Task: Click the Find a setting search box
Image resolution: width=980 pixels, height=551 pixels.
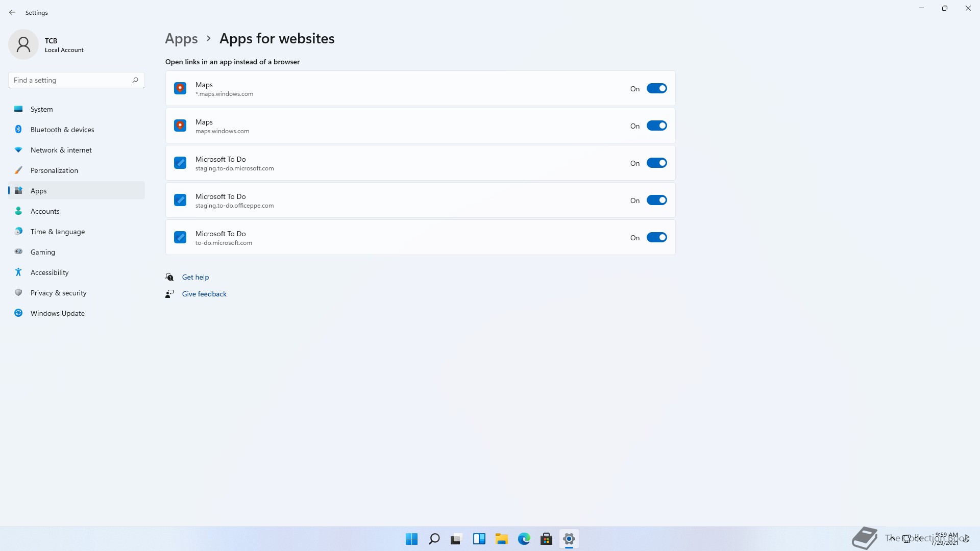Action: pyautogui.click(x=77, y=80)
